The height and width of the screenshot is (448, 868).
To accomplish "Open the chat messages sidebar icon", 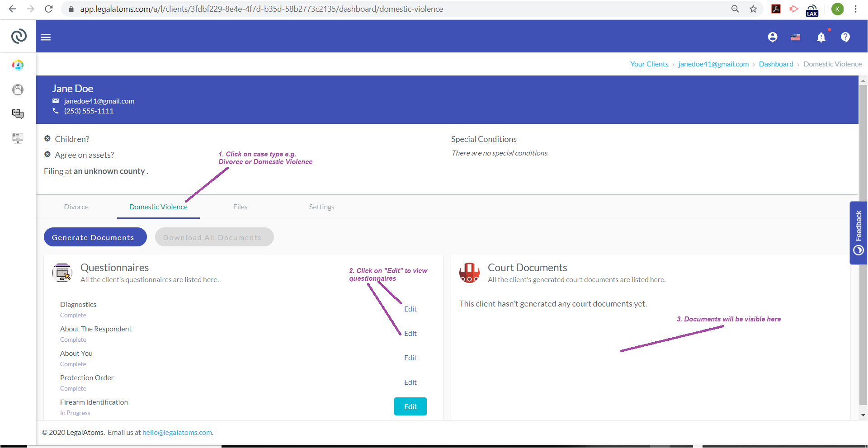I will 18,114.
